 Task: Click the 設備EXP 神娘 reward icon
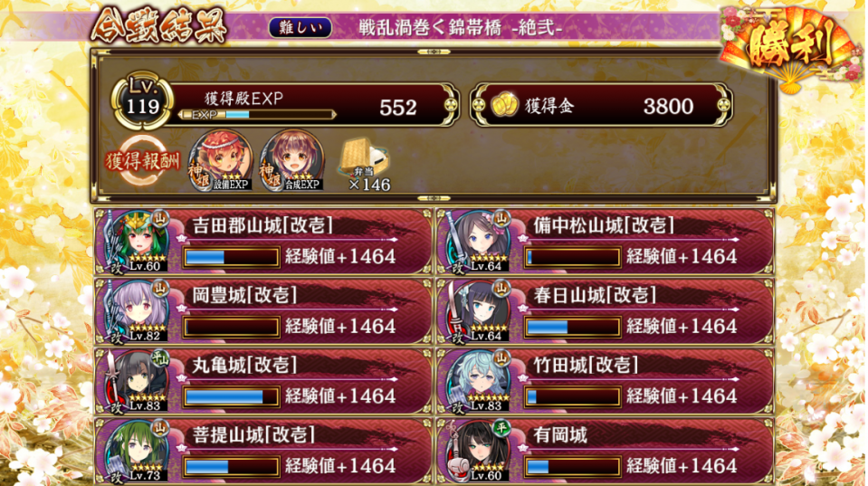(222, 161)
